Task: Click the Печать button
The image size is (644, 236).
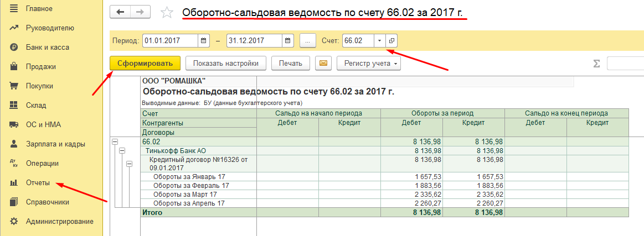Action: point(291,64)
